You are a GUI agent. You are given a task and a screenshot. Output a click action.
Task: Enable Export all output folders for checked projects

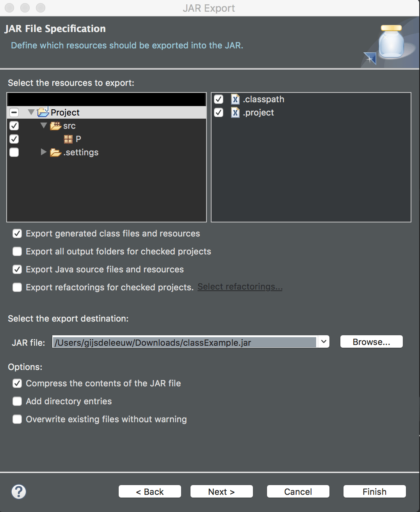[17, 251]
